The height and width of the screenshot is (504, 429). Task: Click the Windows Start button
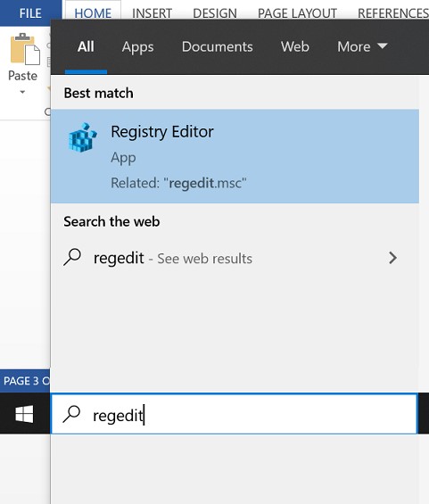(24, 414)
